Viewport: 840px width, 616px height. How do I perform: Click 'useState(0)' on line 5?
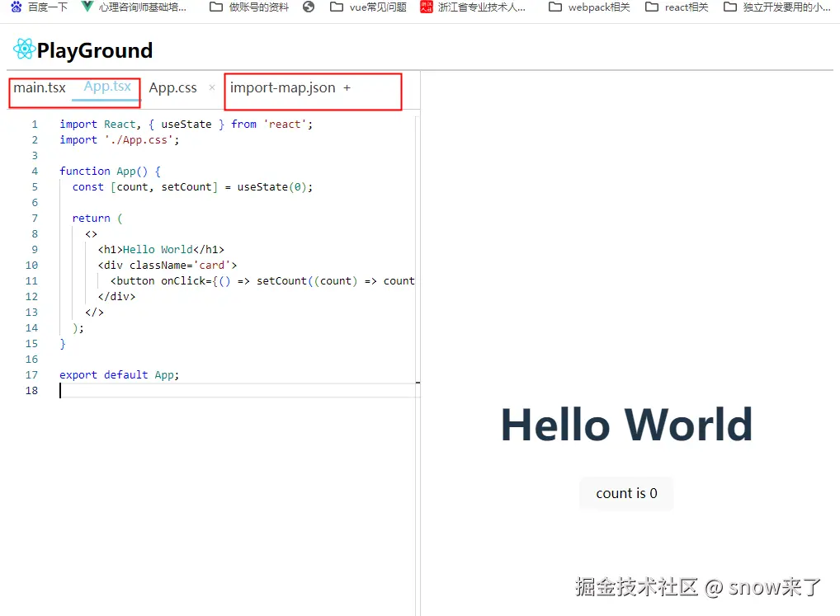pyautogui.click(x=271, y=187)
